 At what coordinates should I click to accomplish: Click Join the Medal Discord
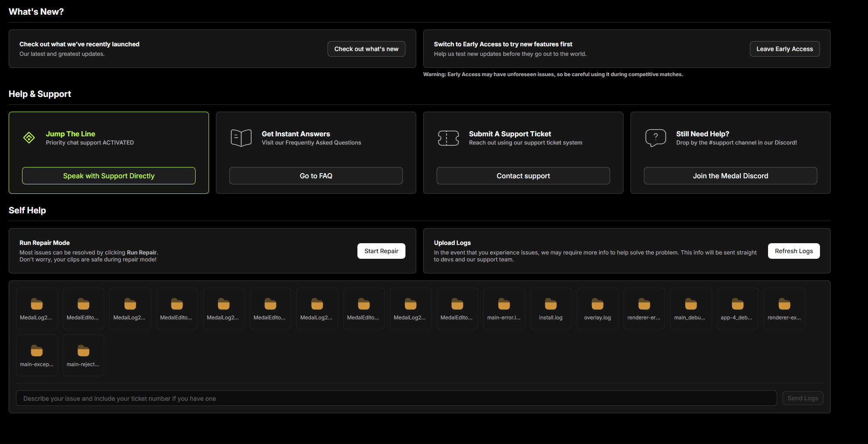tap(730, 176)
